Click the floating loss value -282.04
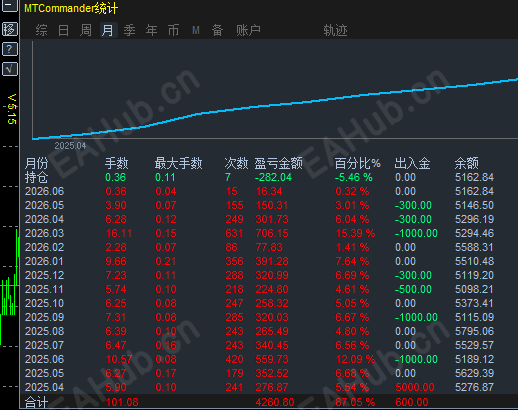This screenshot has width=518, height=410. tap(273, 177)
